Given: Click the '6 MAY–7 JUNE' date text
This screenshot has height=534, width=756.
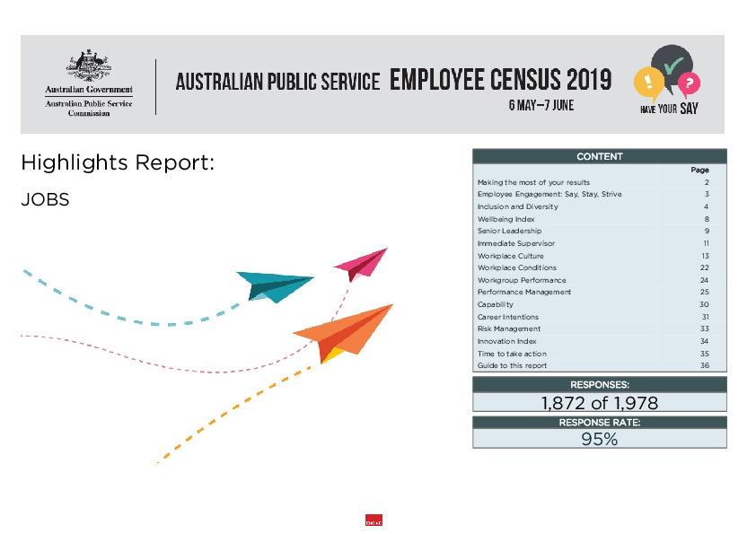Looking at the screenshot, I should 541,105.
